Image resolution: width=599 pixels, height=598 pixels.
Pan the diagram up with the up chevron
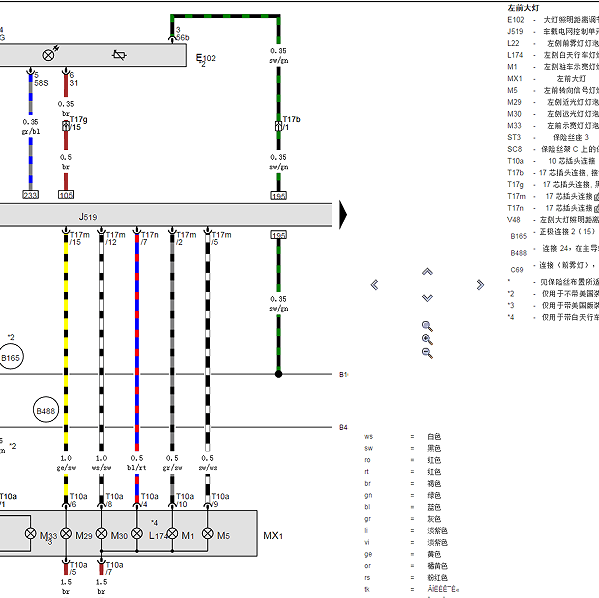pos(427,272)
